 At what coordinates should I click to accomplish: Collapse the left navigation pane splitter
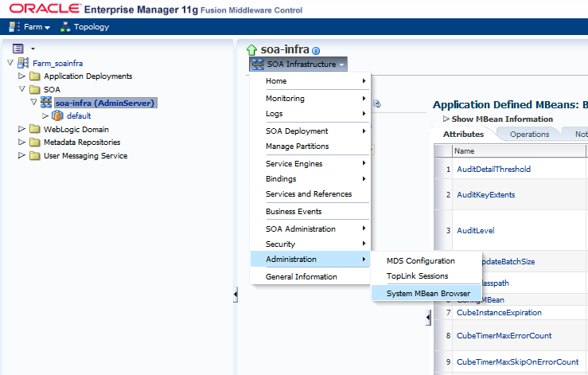236,295
